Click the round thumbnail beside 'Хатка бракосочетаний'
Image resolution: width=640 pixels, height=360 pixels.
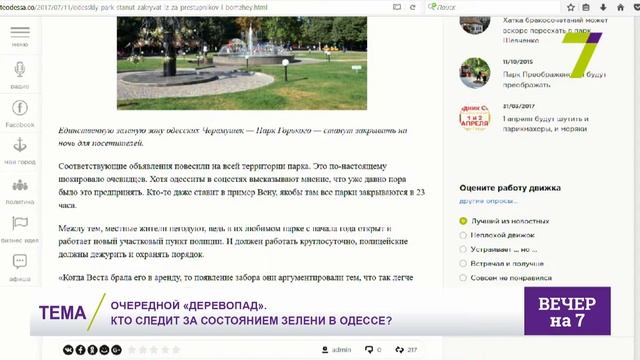475,25
